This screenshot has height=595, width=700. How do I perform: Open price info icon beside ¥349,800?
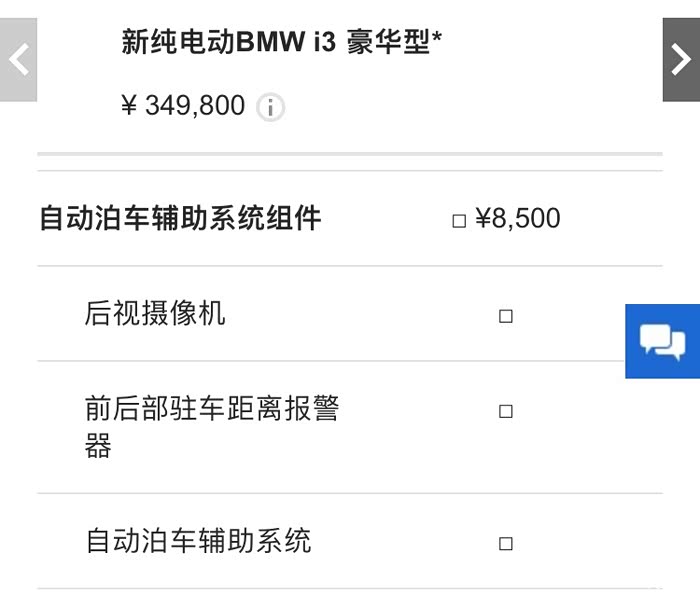[270, 107]
